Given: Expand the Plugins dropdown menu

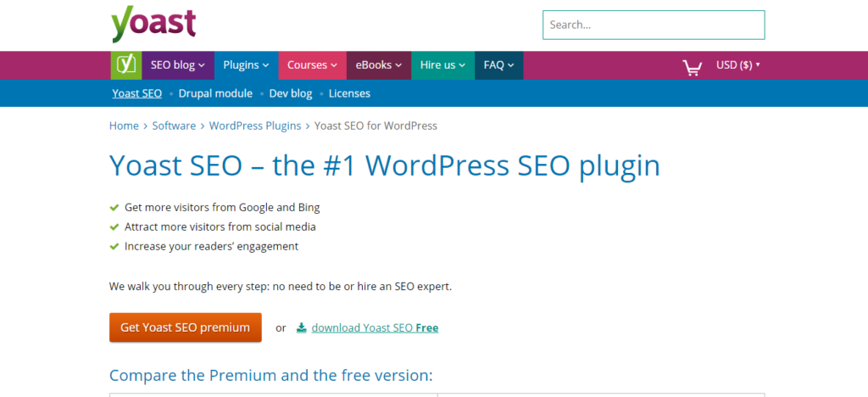Looking at the screenshot, I should tap(246, 65).
